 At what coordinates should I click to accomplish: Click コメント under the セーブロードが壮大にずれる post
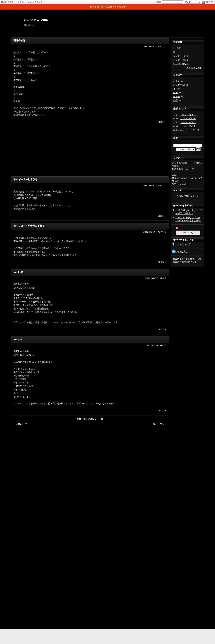[x=162, y=262]
